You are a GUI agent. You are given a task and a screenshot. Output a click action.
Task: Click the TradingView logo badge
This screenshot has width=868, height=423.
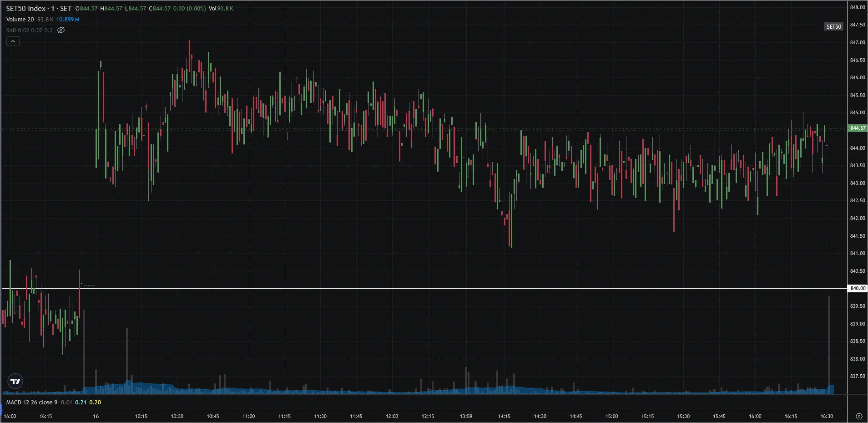click(15, 381)
